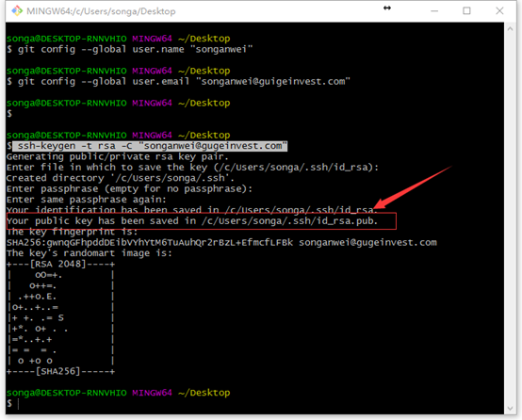Click 'Generating public/private rsa key pair.' line
Viewport: 522px width, 420px height.
(x=118, y=156)
